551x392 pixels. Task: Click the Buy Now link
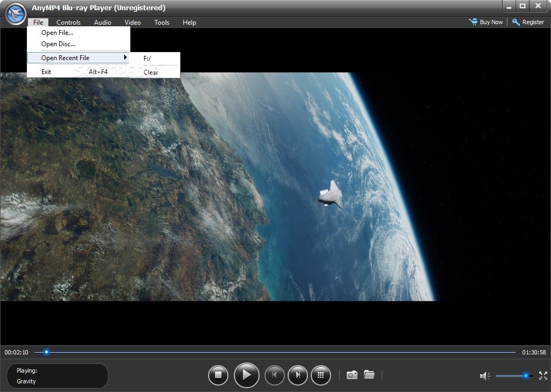point(486,22)
